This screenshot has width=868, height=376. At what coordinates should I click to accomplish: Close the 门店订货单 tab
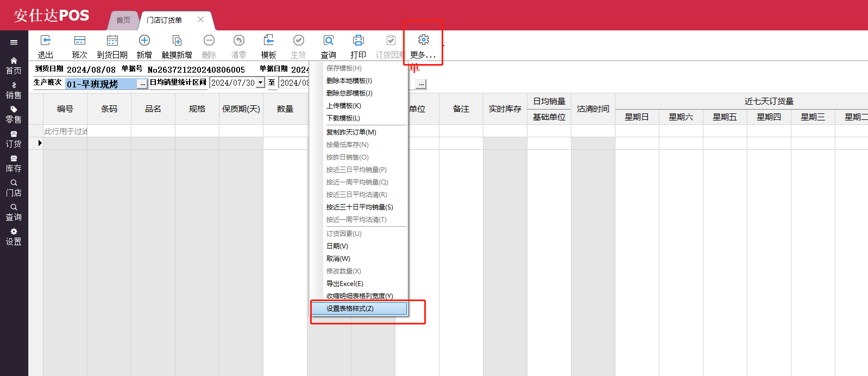pyautogui.click(x=200, y=20)
